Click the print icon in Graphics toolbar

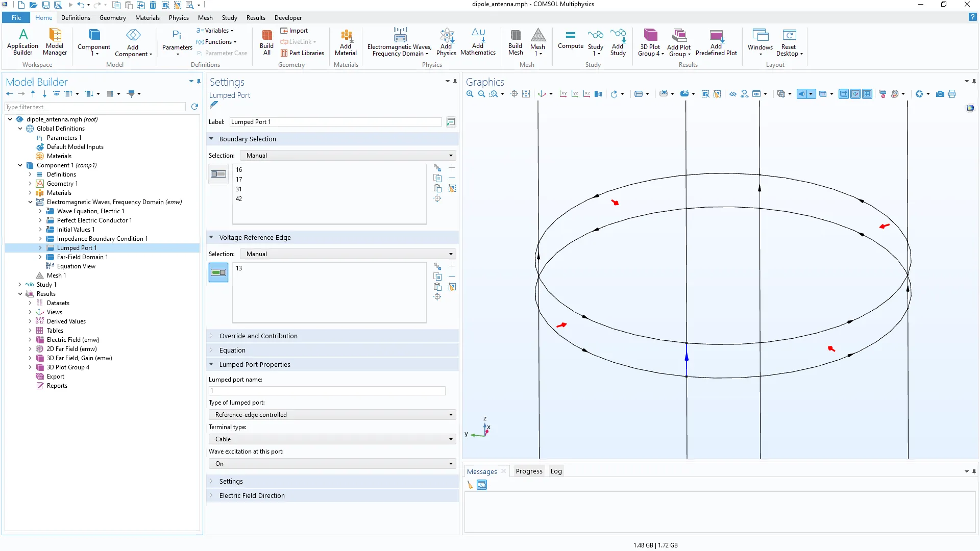[x=952, y=94]
